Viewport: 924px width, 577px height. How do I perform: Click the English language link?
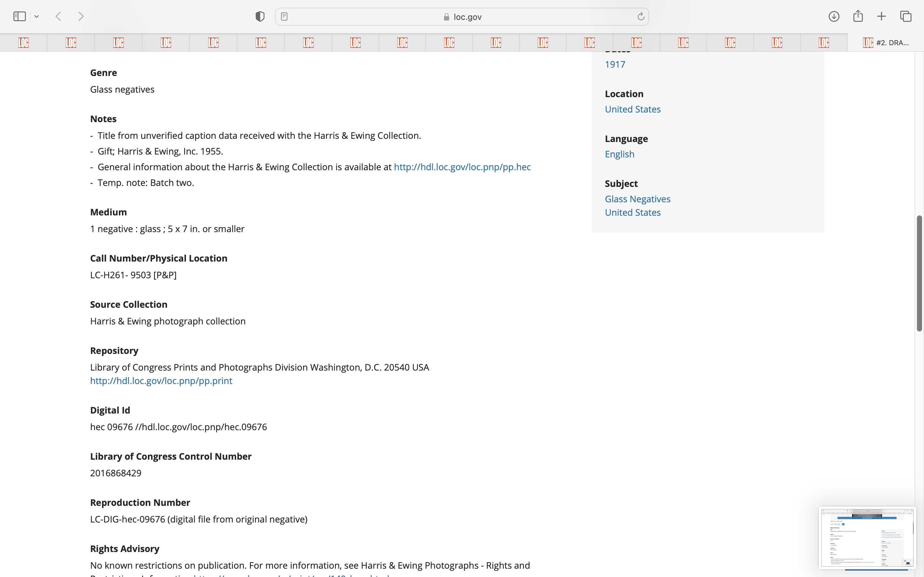click(x=619, y=154)
